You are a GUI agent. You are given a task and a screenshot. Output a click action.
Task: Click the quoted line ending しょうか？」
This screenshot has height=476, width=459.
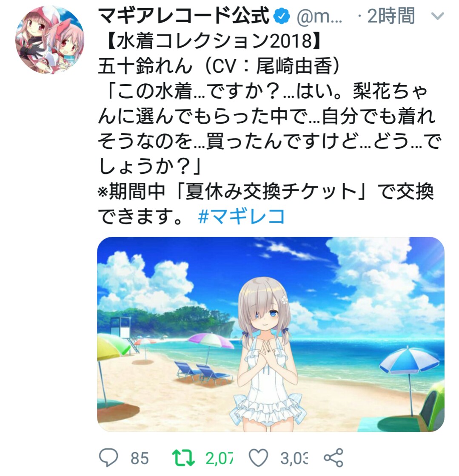[x=150, y=166]
